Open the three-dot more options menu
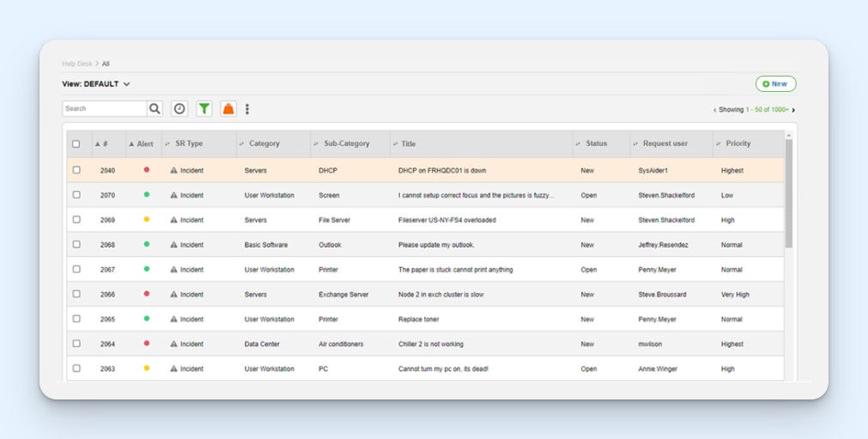The width and height of the screenshot is (868, 439). click(x=247, y=109)
